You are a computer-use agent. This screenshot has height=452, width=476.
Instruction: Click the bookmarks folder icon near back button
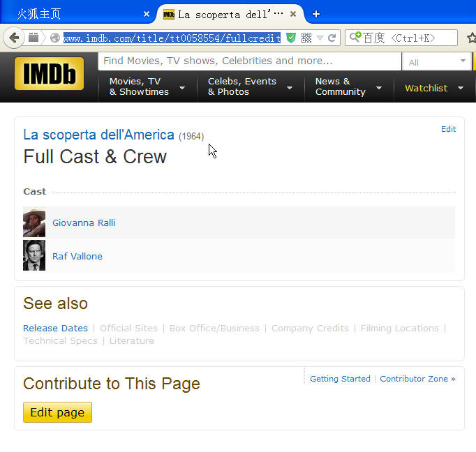tap(34, 38)
